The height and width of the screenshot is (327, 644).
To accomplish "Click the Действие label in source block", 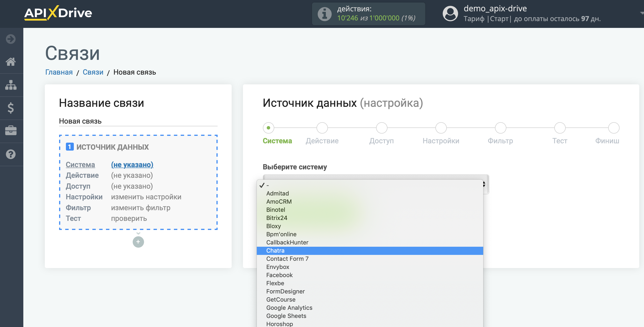I will click(x=82, y=175).
